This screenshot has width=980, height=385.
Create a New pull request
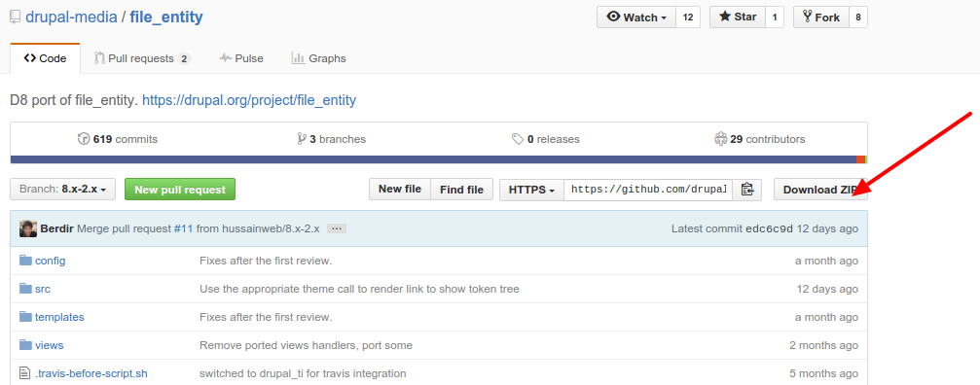click(180, 189)
